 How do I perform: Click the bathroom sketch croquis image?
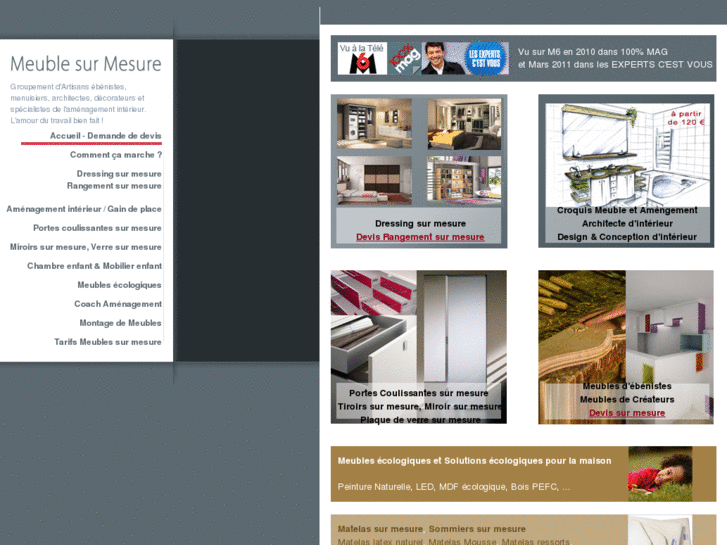(x=627, y=155)
